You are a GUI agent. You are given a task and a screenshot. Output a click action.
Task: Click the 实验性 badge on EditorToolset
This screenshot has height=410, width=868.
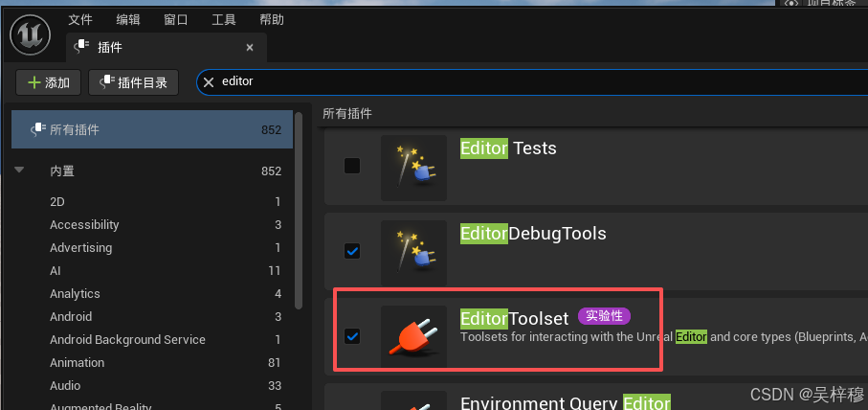click(604, 316)
